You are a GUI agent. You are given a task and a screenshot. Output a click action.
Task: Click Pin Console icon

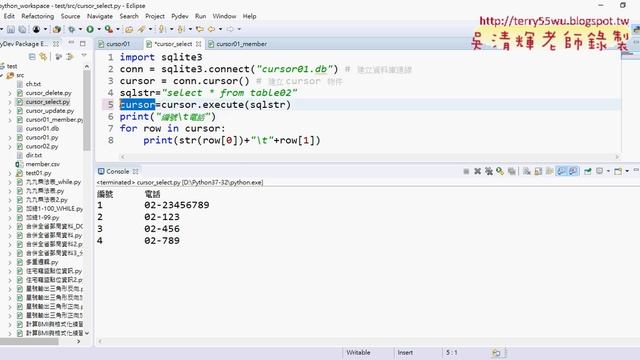pyautogui.click(x=588, y=171)
